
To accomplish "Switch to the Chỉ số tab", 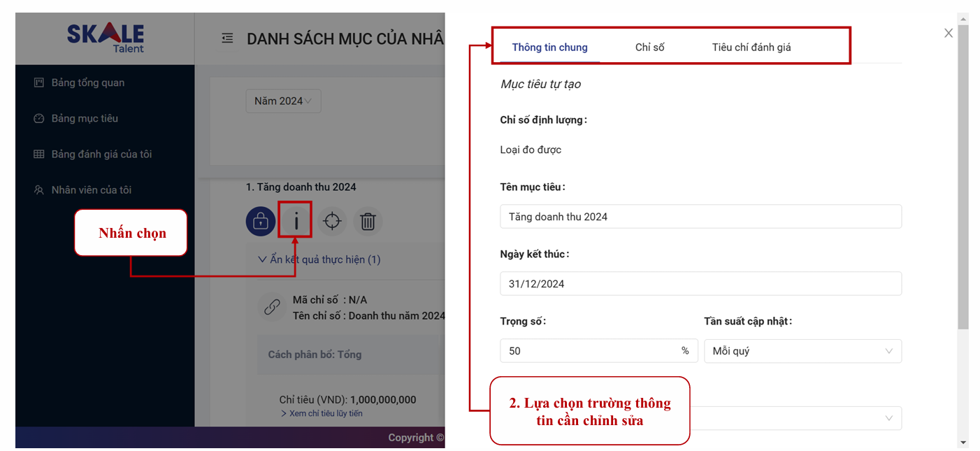I will point(649,48).
